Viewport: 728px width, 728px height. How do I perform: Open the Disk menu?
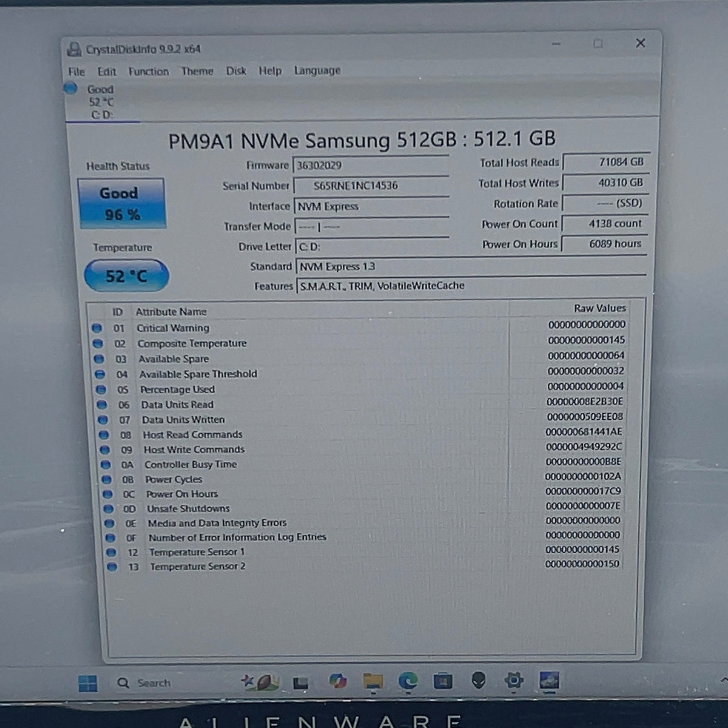pos(236,71)
